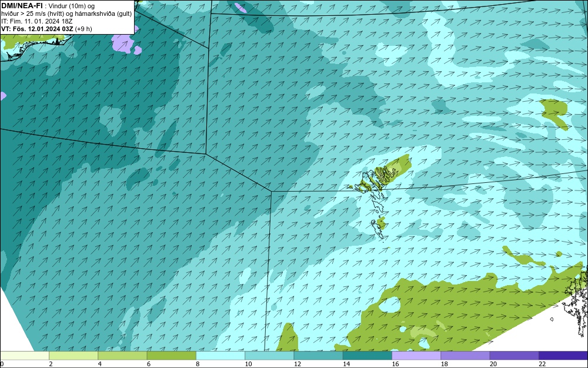Click the 20–22 m/s violet legend swatch
The width and height of the screenshot is (588, 368).
514,356
